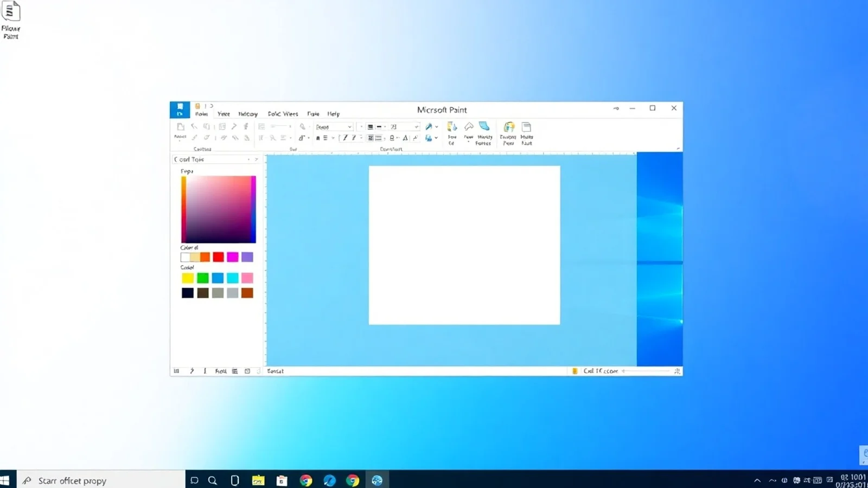The image size is (868, 488).
Task: Select the white color swatch
Action: (x=186, y=257)
